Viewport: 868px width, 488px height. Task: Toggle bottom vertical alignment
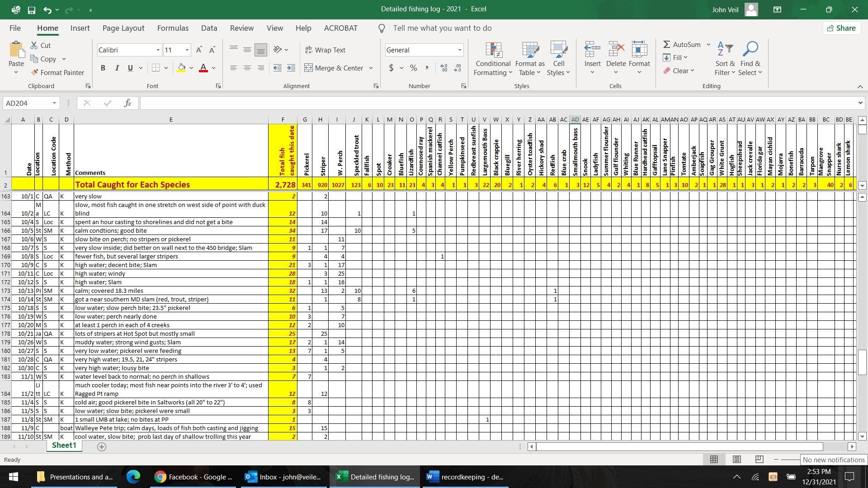pyautogui.click(x=261, y=50)
